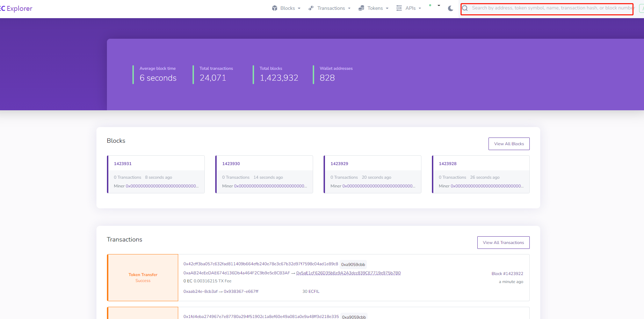Screen dimensions: 644x319
Task: Go to the Explorer home logo
Action: (16, 8)
